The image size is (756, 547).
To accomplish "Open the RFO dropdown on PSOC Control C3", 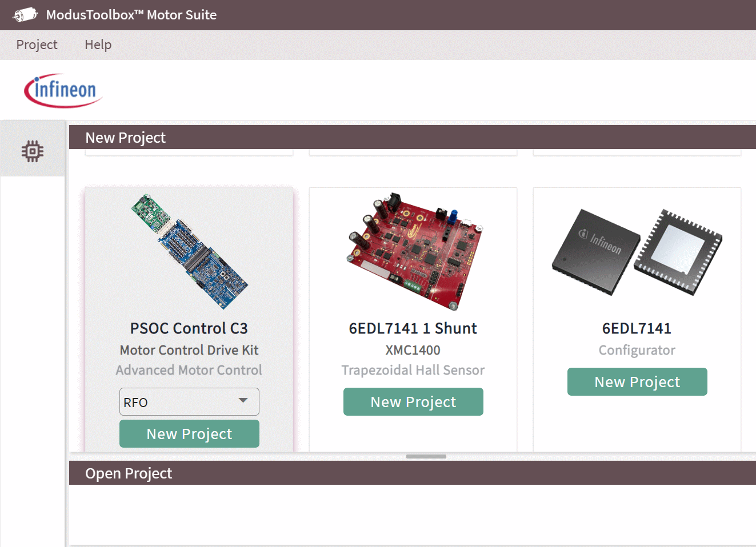I will click(189, 402).
